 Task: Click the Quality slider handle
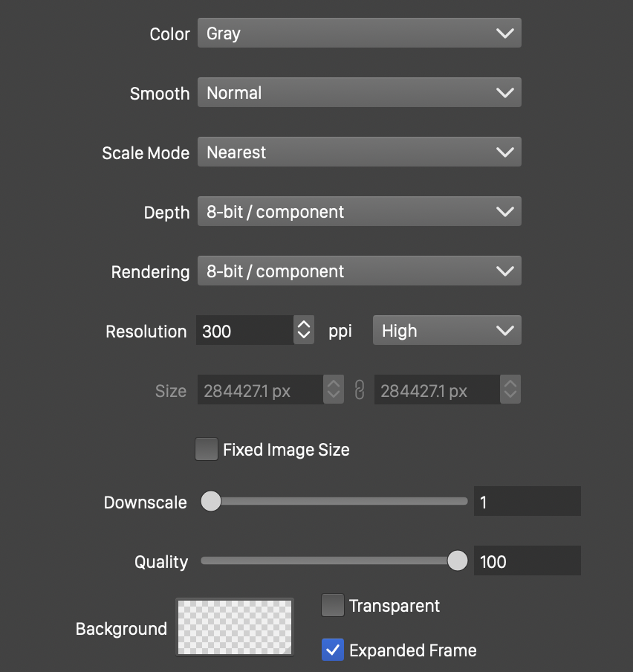[458, 561]
